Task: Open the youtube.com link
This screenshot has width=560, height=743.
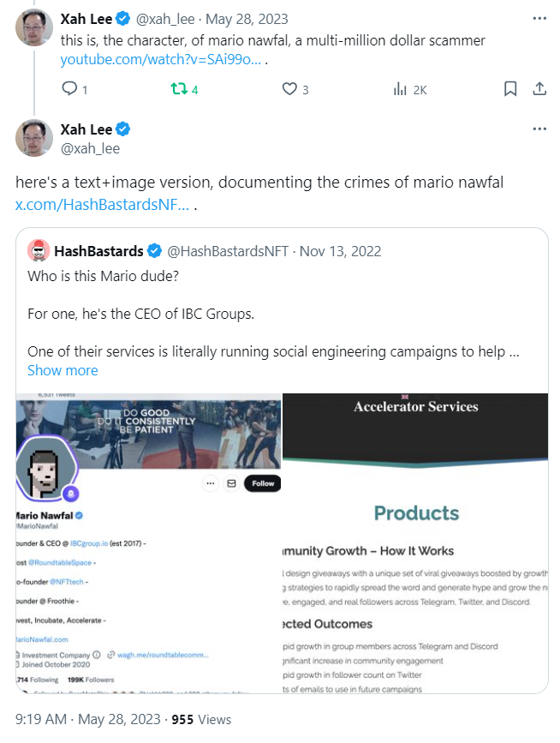Action: pyautogui.click(x=160, y=60)
